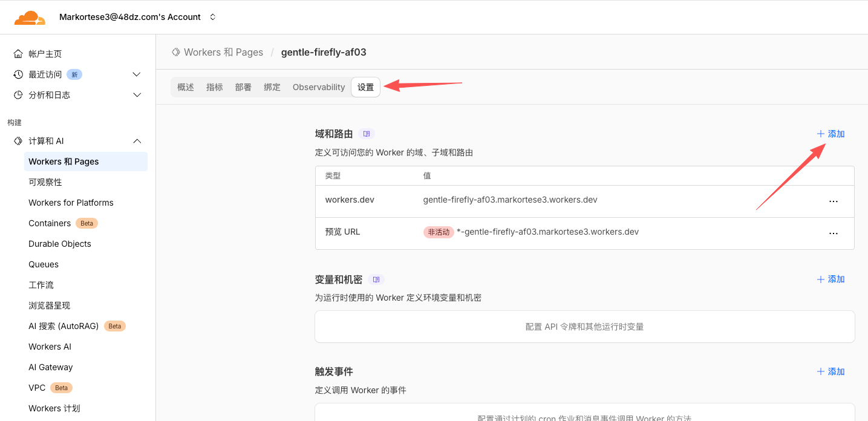Open more options for workers.dev row
868x421 pixels.
pos(833,201)
